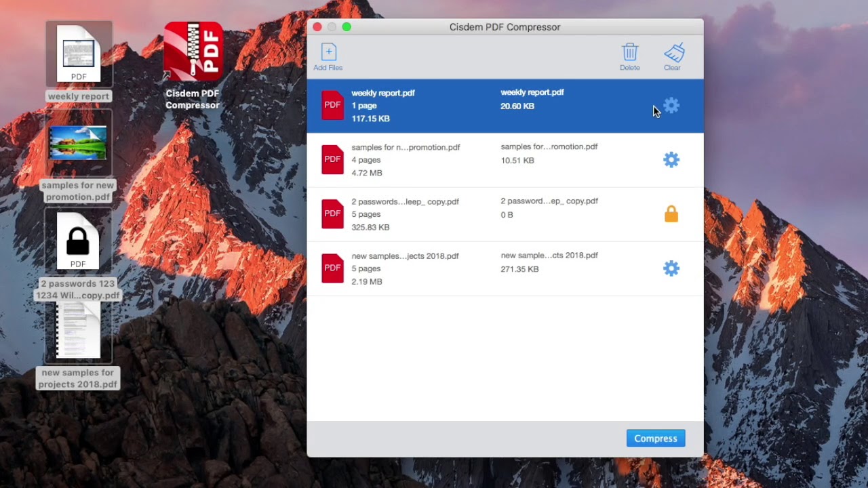Click the 4 pages label
The height and width of the screenshot is (488, 868).
click(366, 160)
